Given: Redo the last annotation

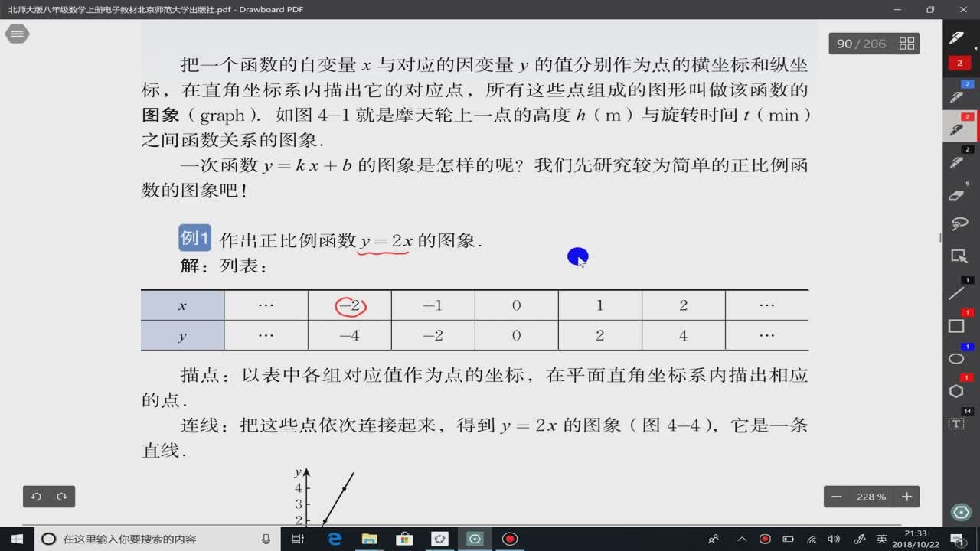Looking at the screenshot, I should (62, 497).
